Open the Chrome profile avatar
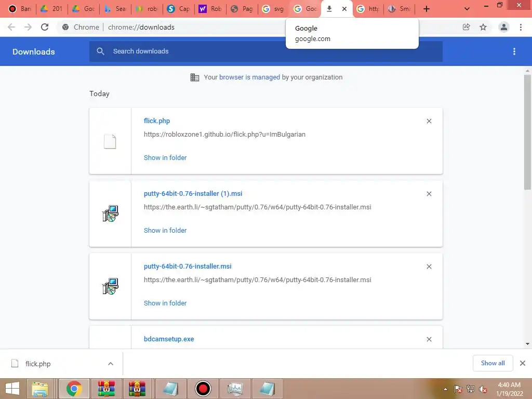Viewport: 532px width, 399px height. (504, 27)
